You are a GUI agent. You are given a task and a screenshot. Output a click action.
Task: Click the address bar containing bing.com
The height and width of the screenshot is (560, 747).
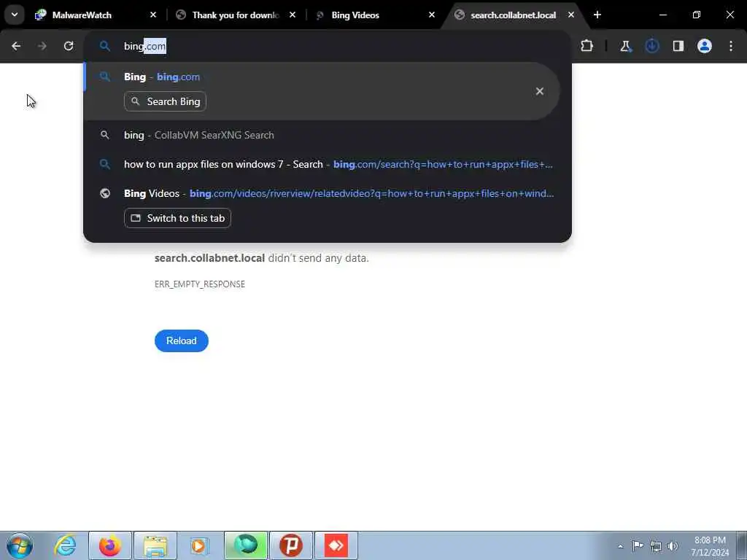pyautogui.click(x=328, y=46)
